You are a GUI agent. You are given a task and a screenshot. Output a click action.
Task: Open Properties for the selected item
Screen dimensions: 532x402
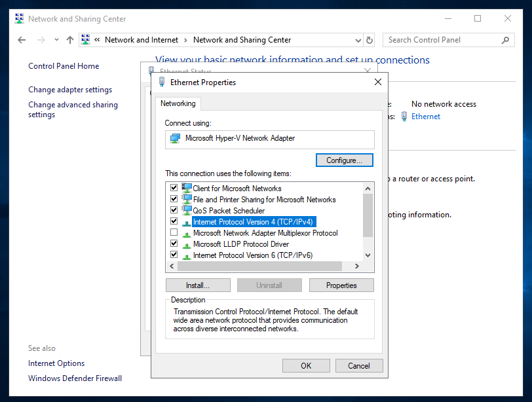341,285
